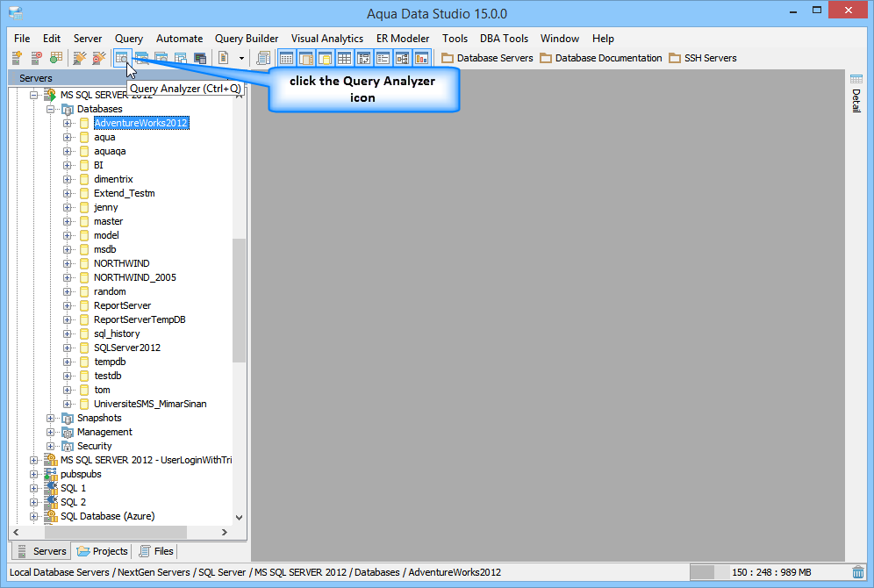Open the Query Builder menu

(247, 39)
